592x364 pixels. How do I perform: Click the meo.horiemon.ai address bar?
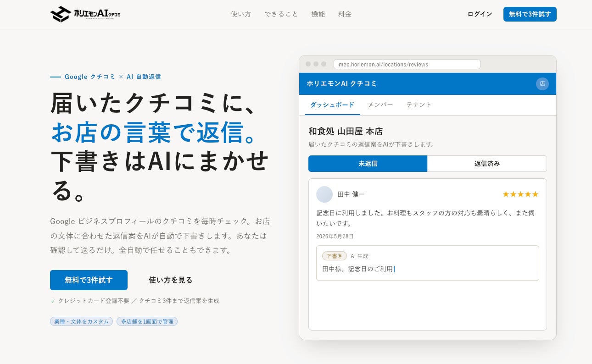click(407, 64)
